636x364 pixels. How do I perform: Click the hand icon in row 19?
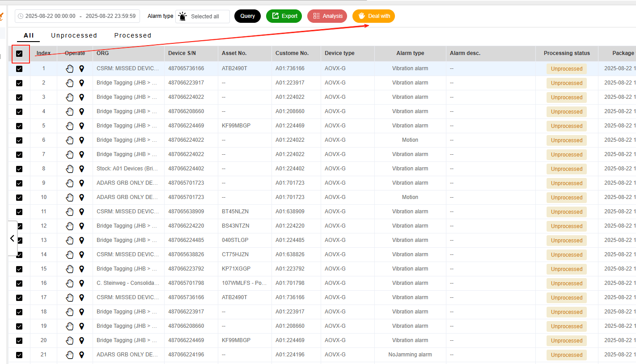[x=69, y=326]
